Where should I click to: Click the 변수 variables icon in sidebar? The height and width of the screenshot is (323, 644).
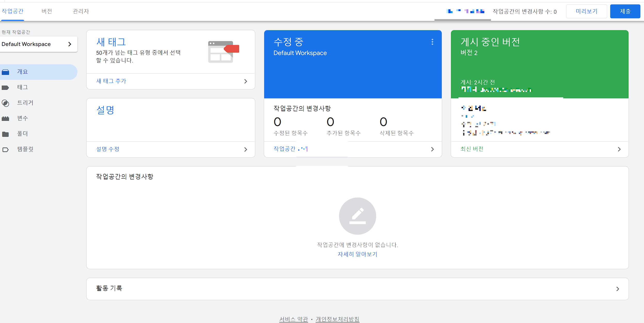5,119
